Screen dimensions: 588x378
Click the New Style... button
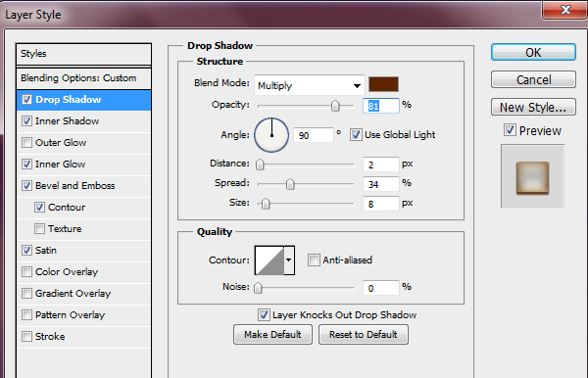[x=533, y=107]
